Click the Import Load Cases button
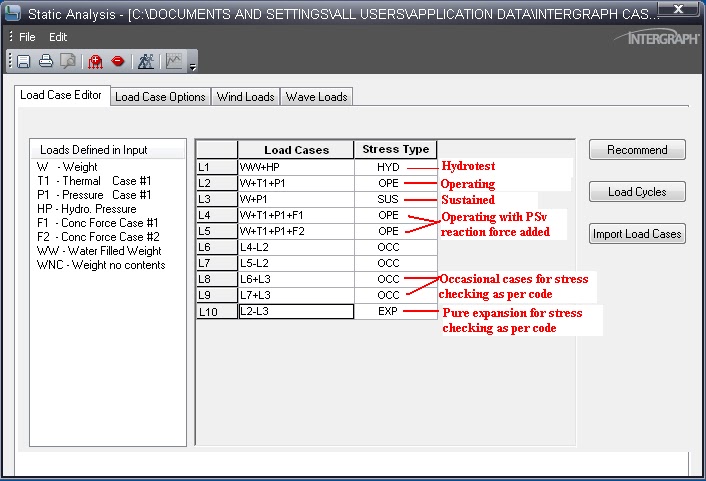Image resolution: width=706 pixels, height=481 pixels. click(637, 234)
